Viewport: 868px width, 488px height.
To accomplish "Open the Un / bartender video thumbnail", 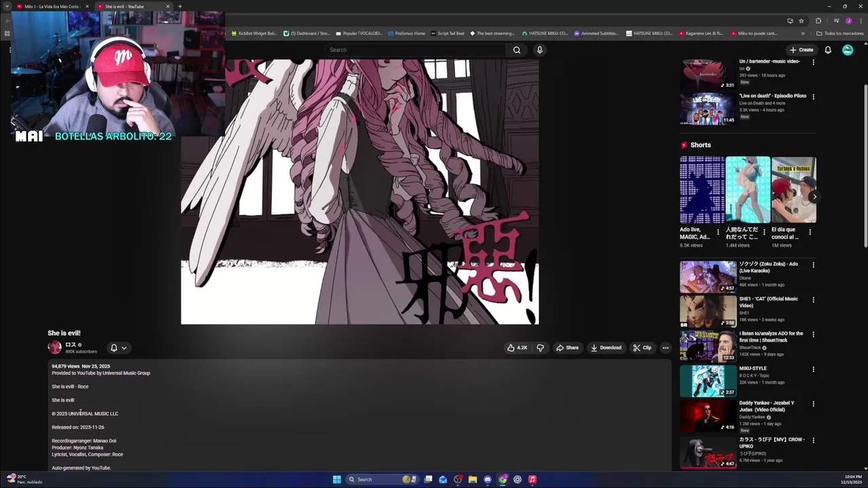I will coord(708,74).
